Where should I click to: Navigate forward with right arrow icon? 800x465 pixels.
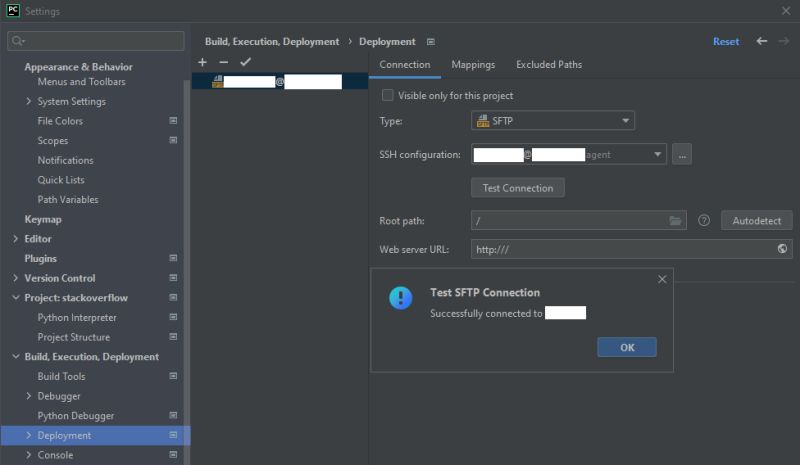coord(784,41)
